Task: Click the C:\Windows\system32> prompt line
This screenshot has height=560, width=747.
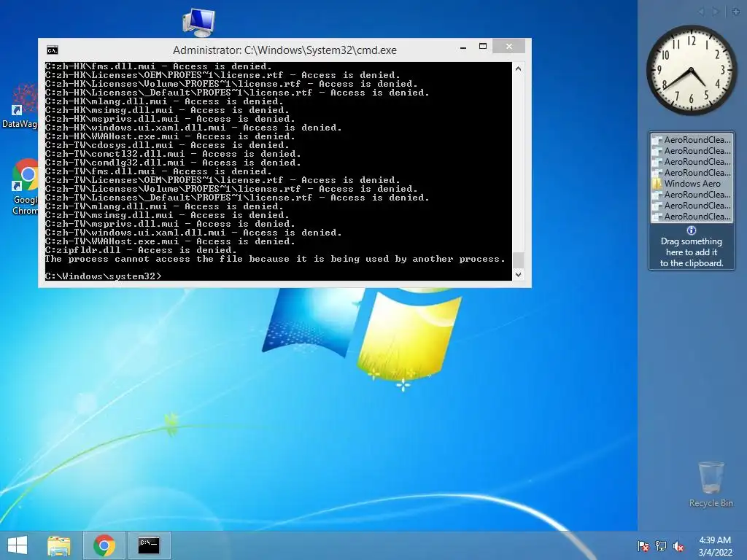Action: pyautogui.click(x=104, y=276)
